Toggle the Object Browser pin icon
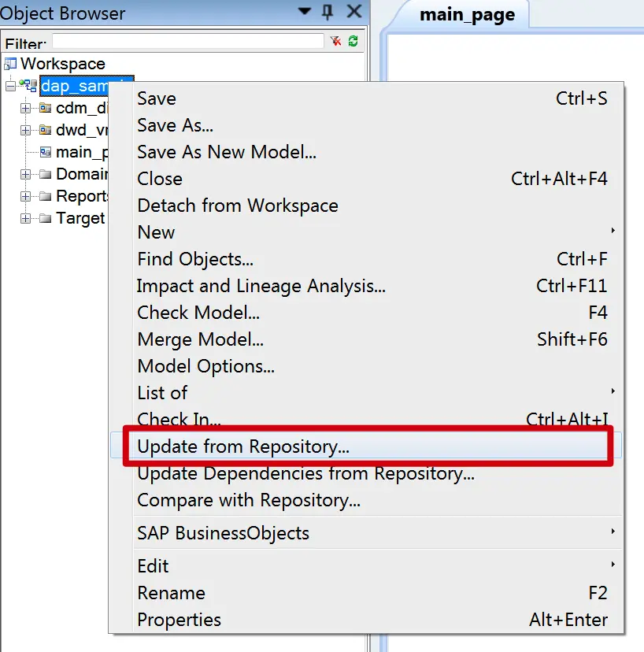This screenshot has width=644, height=652. [x=328, y=12]
